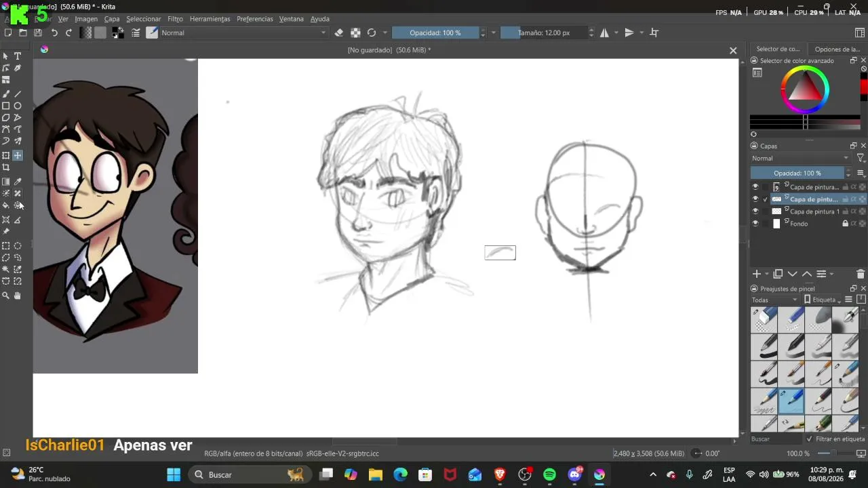Image resolution: width=868 pixels, height=488 pixels.
Task: Move the layer up
Action: (807, 274)
